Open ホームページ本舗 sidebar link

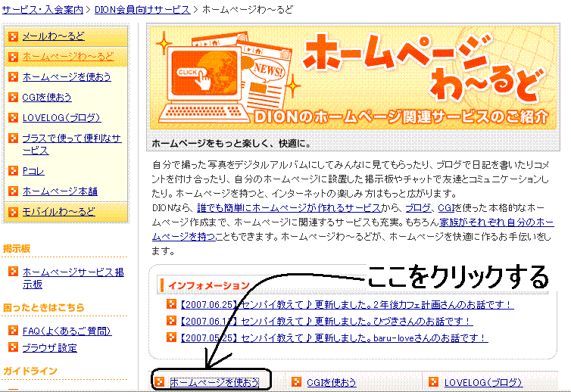pos(60,191)
